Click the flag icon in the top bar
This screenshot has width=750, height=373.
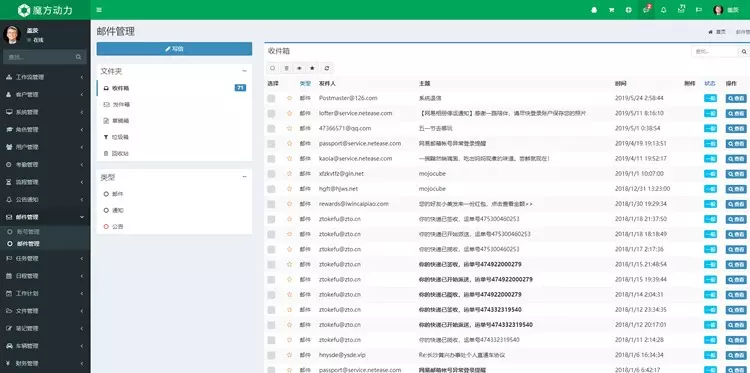coord(698,10)
